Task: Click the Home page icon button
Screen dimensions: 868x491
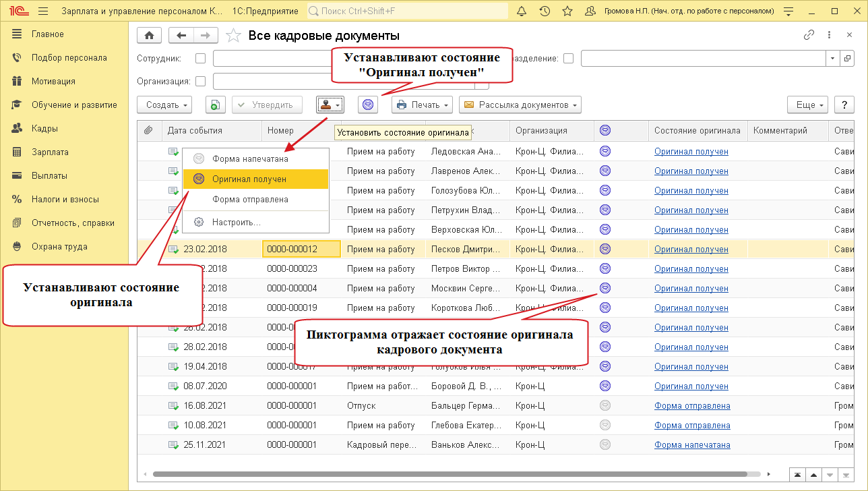Action: (x=149, y=36)
